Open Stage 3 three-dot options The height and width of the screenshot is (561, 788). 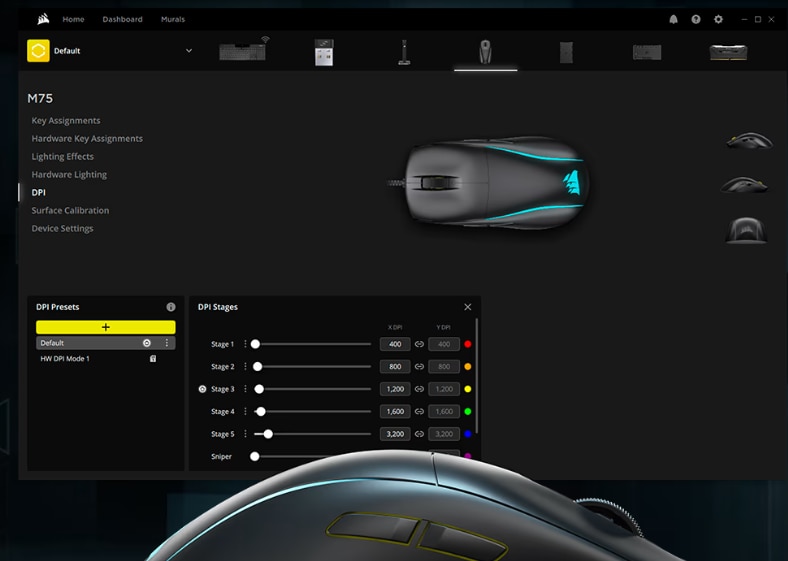pyautogui.click(x=245, y=389)
